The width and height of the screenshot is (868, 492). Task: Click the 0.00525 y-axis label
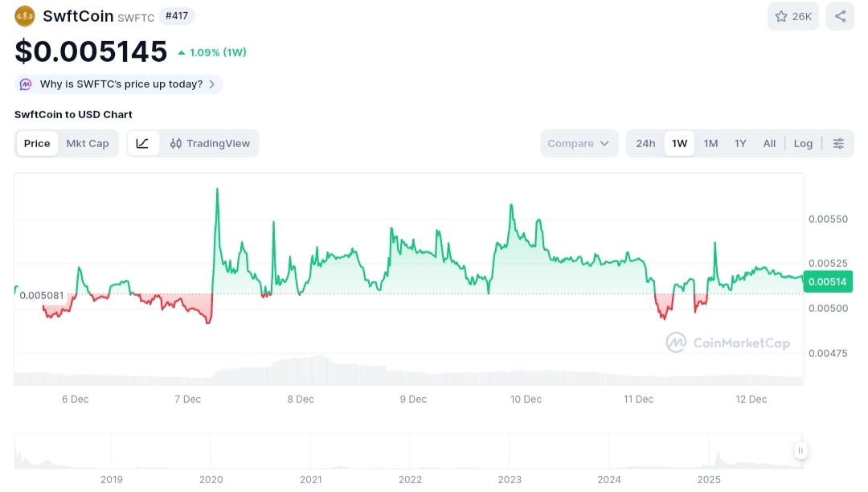point(828,264)
